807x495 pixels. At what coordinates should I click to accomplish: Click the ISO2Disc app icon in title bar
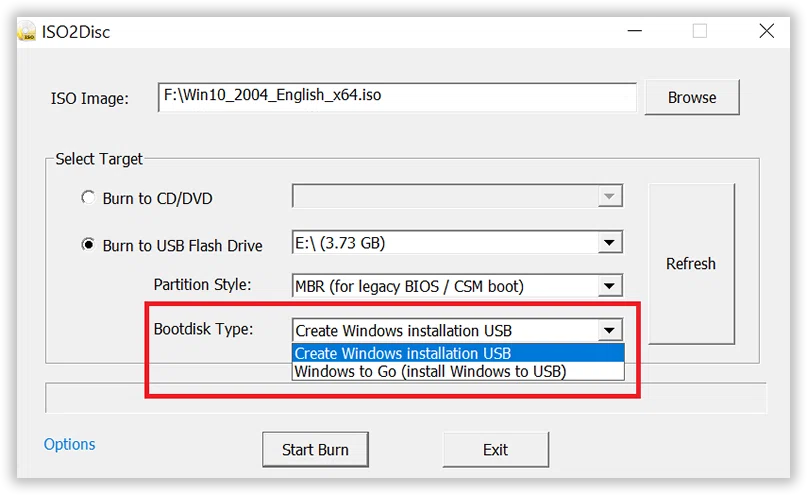pos(27,32)
